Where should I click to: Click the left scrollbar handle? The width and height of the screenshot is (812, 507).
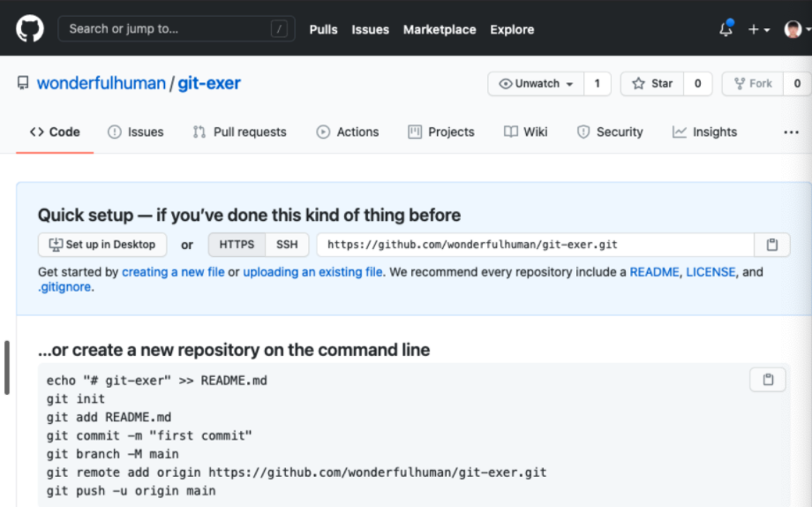point(7,367)
